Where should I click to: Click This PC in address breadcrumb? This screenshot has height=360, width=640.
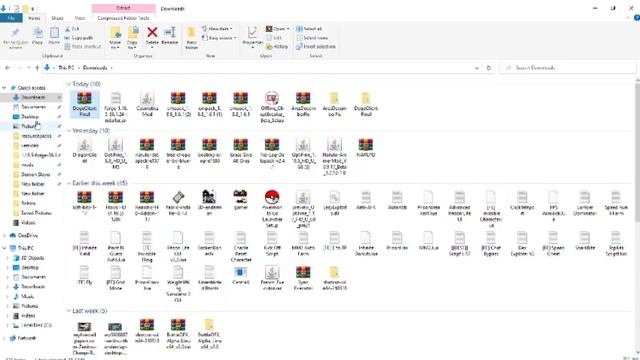[66, 68]
